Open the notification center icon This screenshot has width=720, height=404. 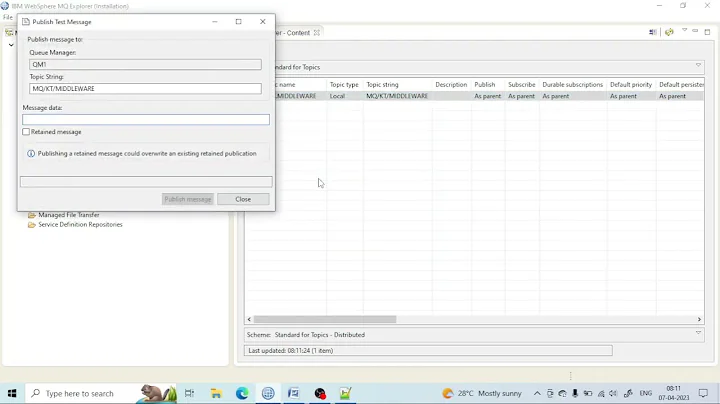click(x=703, y=393)
